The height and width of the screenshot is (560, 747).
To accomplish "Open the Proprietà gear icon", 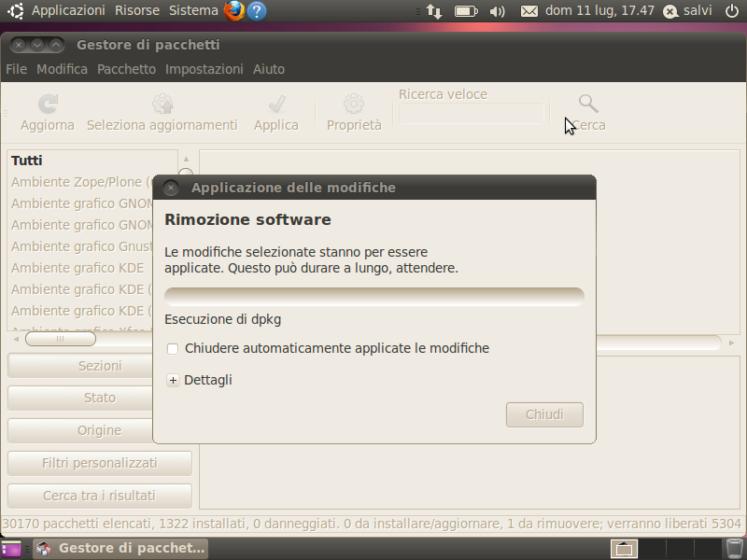I will coord(354,104).
